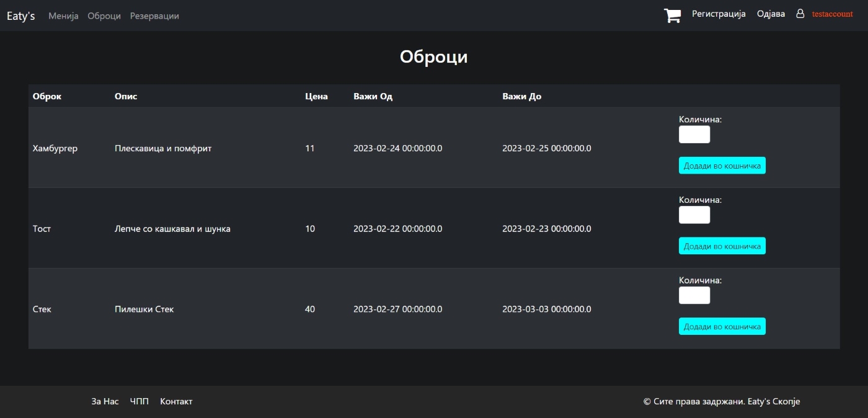Add Хамбургер to cart with Додади во кошничка

[722, 166]
